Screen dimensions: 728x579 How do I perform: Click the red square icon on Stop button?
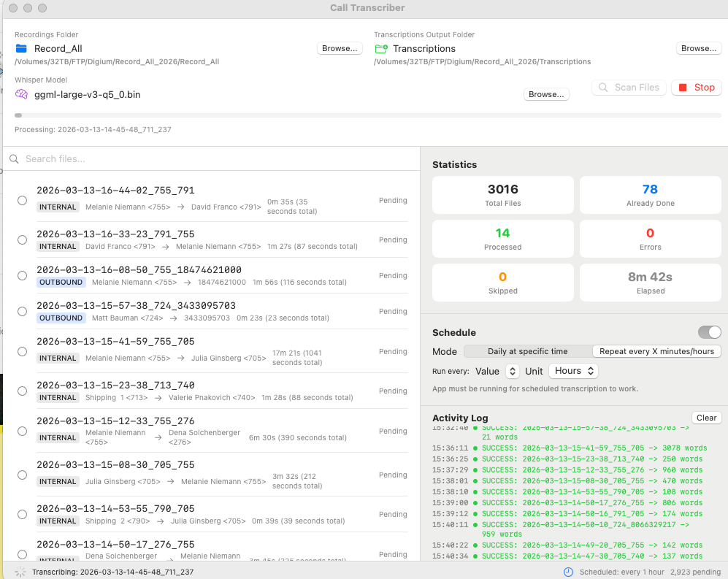[684, 88]
